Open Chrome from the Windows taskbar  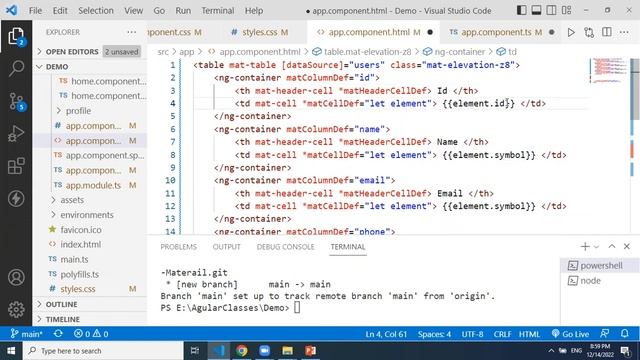click(242, 351)
